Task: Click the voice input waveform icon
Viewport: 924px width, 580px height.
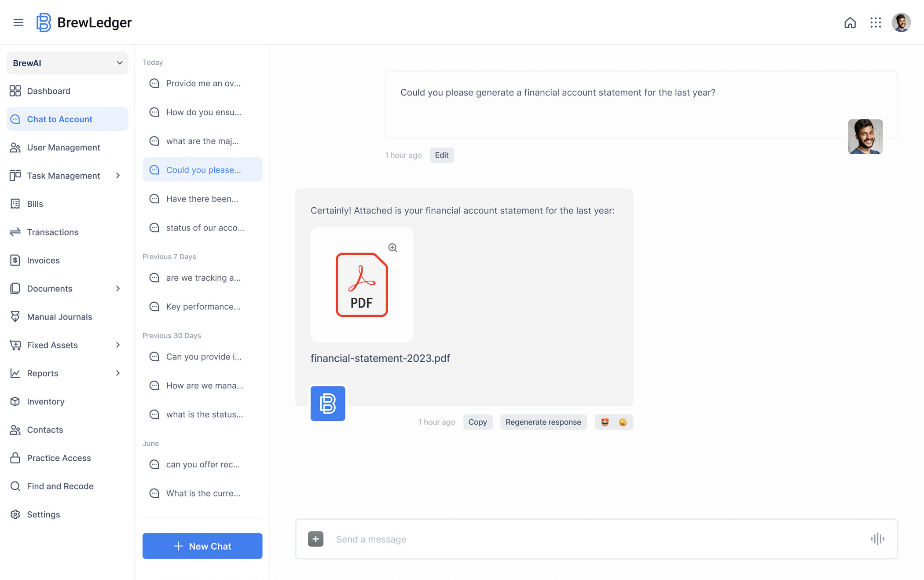Action: [878, 539]
